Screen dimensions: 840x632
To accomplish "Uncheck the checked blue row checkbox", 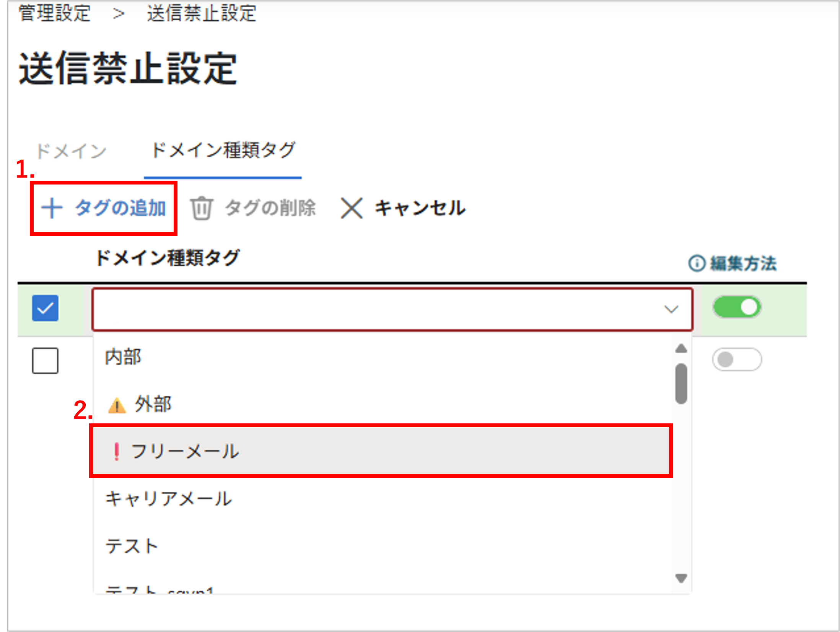I will coord(45,308).
